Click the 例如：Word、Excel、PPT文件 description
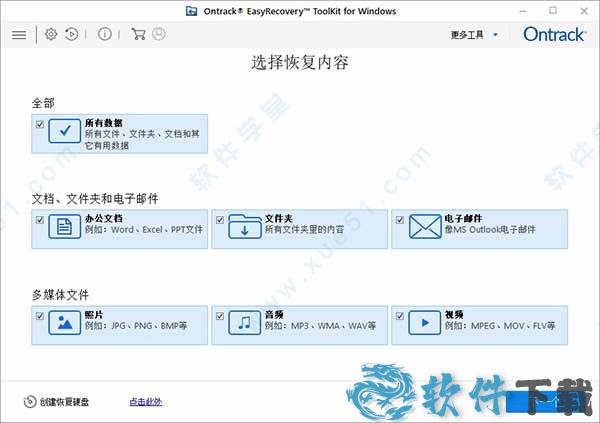This screenshot has width=600, height=423. 143,230
